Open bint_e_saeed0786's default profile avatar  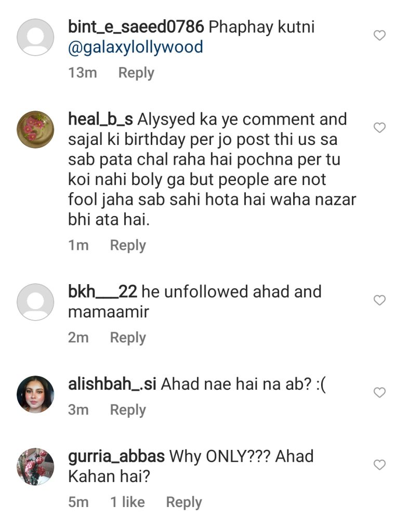point(35,37)
